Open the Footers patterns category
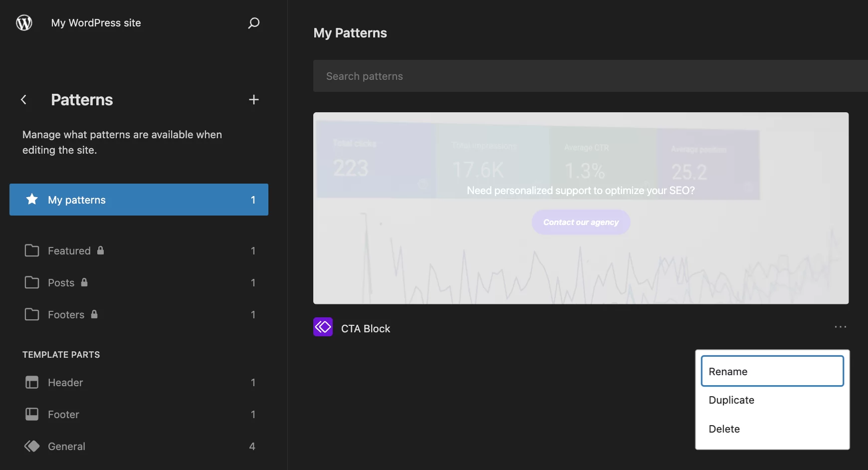Viewport: 868px width, 470px height. pyautogui.click(x=139, y=314)
